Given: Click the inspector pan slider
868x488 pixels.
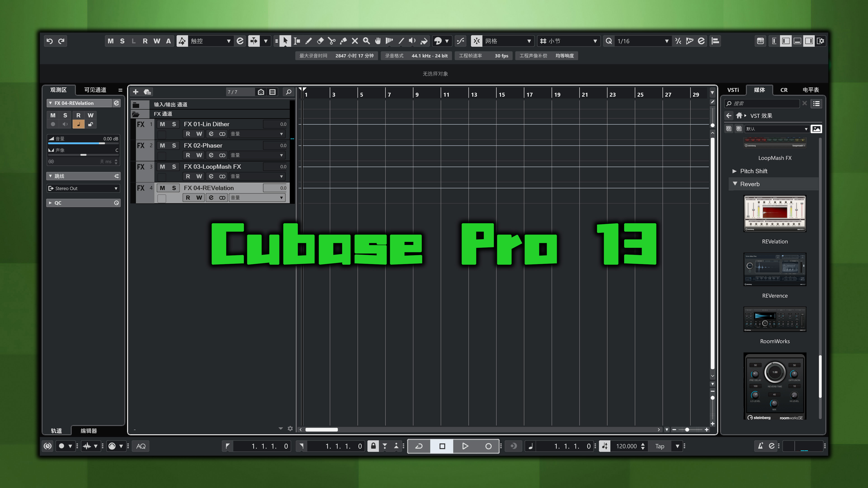Looking at the screenshot, I should click(83, 155).
